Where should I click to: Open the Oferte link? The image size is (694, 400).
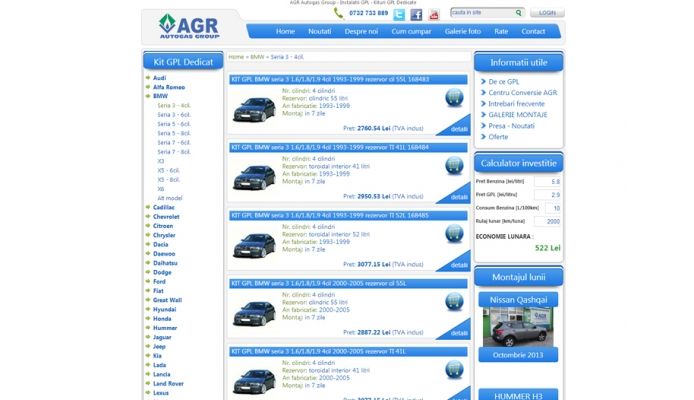498,137
